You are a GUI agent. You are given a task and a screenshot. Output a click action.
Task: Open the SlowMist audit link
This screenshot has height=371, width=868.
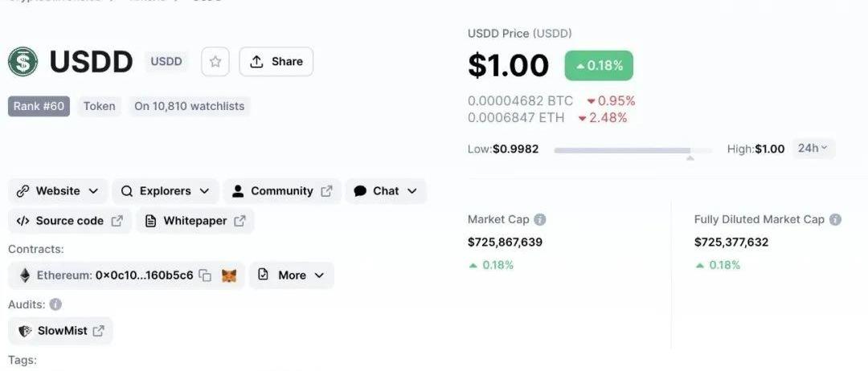(x=61, y=331)
